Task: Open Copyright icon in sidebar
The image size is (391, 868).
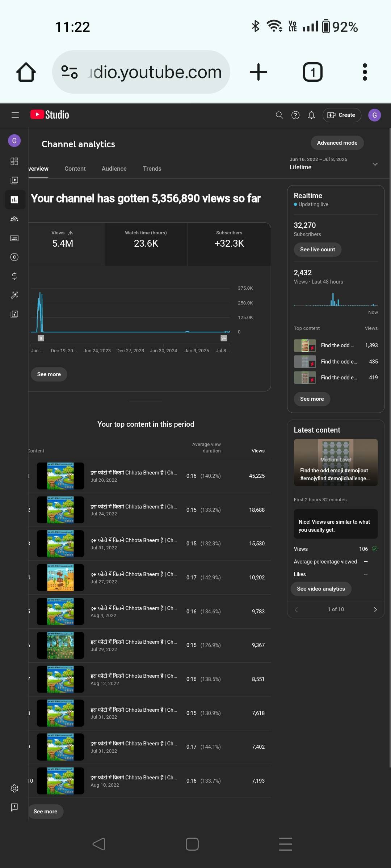Action: (x=14, y=257)
